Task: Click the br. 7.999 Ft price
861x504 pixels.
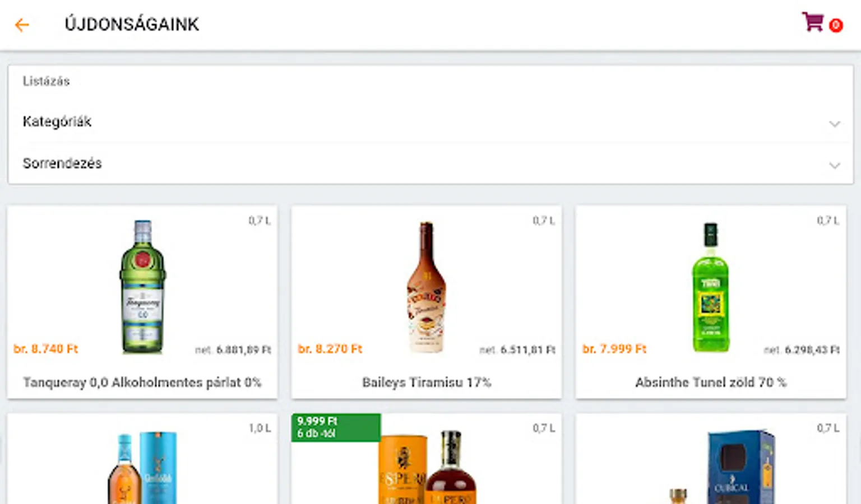Action: [614, 349]
